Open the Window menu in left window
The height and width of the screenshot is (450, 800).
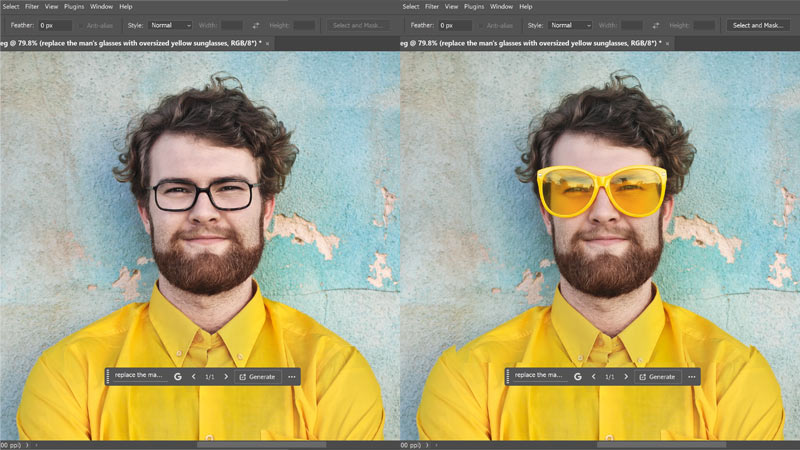pyautogui.click(x=102, y=7)
